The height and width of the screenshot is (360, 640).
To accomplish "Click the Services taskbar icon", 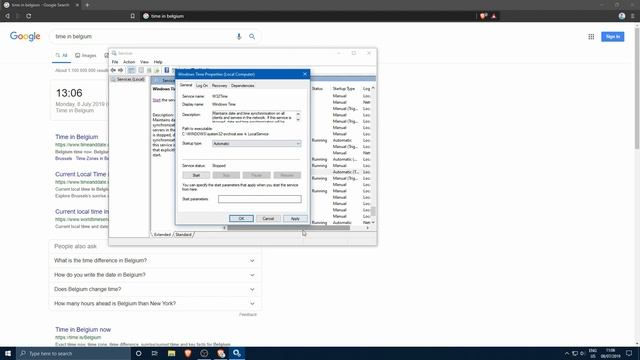I will click(x=237, y=353).
